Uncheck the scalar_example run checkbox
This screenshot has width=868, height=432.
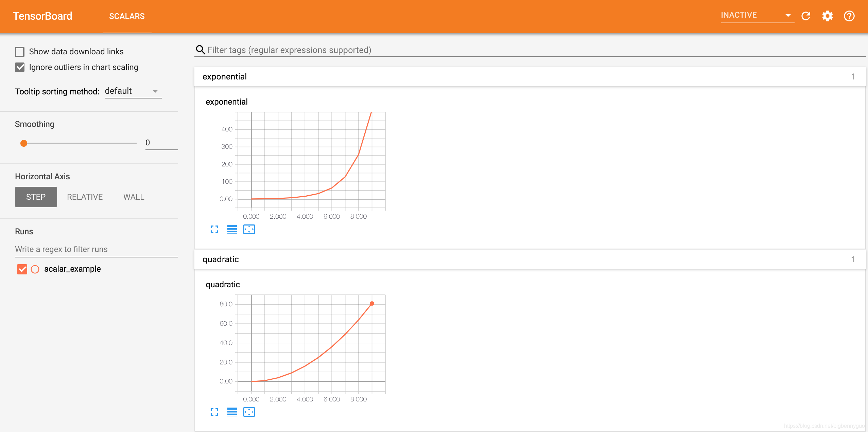22,269
